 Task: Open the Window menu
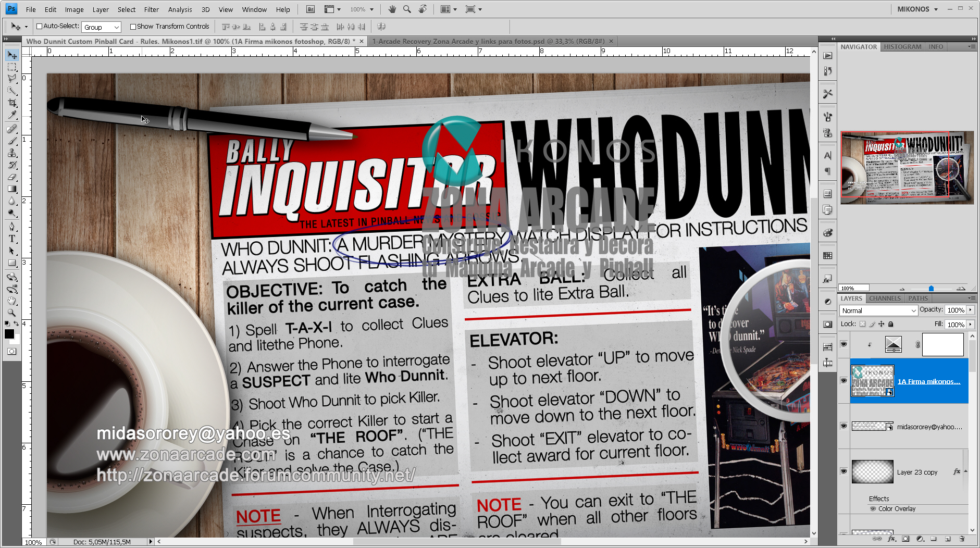tap(254, 9)
